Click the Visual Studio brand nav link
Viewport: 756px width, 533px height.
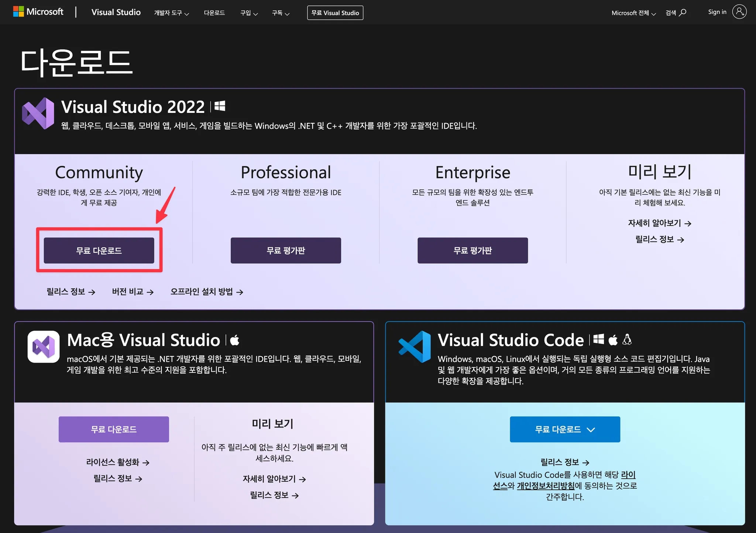(116, 12)
